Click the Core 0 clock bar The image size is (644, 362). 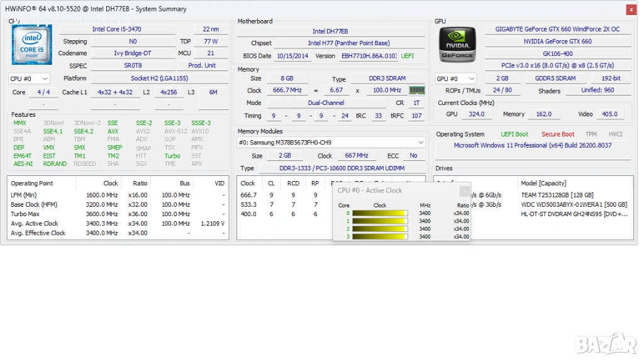380,213
